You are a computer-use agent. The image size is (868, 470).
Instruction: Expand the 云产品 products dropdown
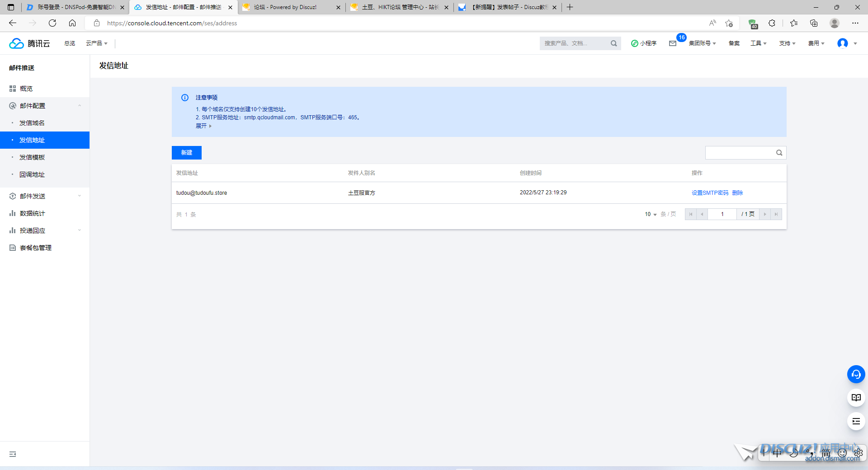coord(97,43)
